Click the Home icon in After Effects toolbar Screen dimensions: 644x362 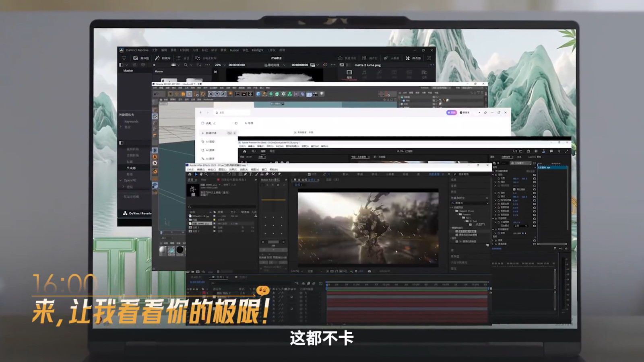tap(190, 174)
